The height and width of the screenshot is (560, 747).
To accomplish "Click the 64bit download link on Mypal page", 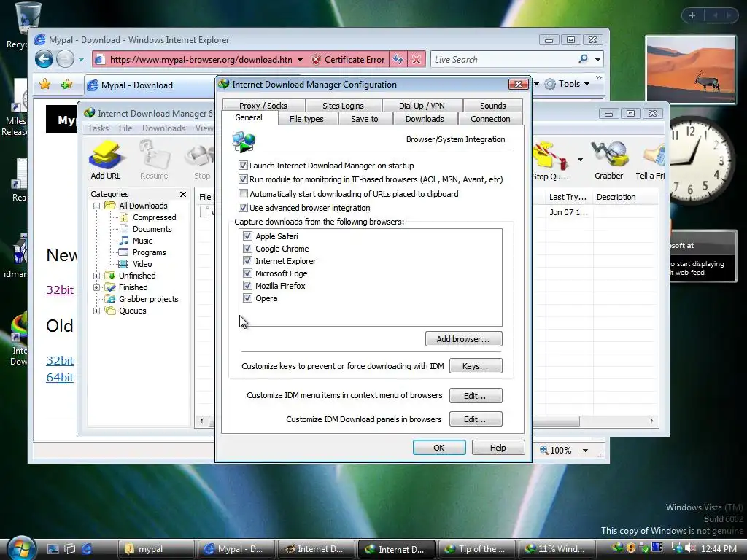I will [60, 377].
